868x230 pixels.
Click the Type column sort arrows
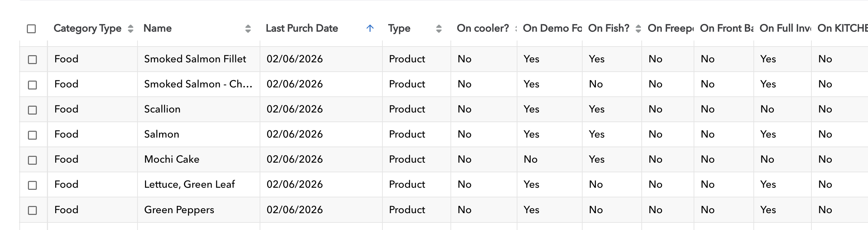click(439, 29)
